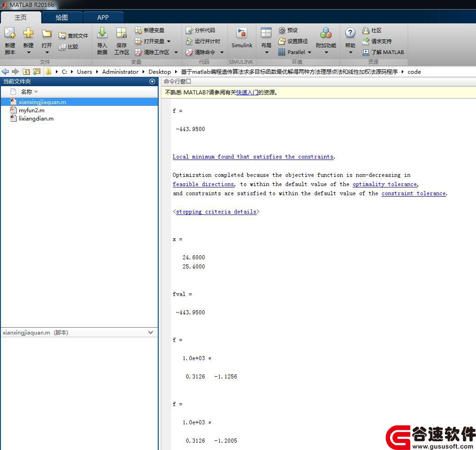Click the 'constraint tolerance' link
The width and height of the screenshot is (476, 450).
point(414,193)
